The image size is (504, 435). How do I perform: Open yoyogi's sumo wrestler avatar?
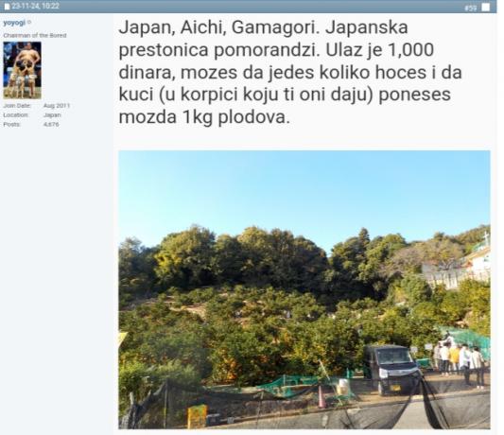point(22,70)
